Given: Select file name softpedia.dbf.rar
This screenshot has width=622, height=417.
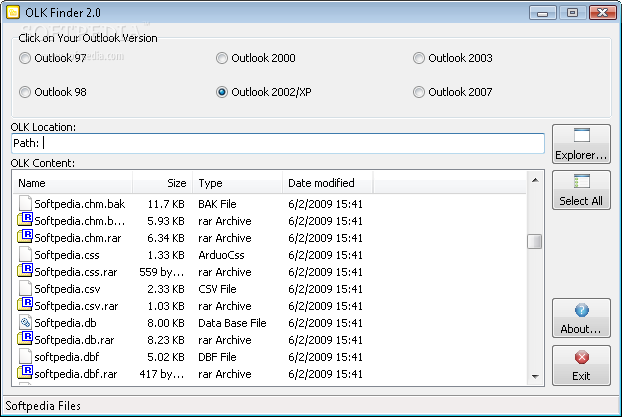Looking at the screenshot, I should click(76, 375).
